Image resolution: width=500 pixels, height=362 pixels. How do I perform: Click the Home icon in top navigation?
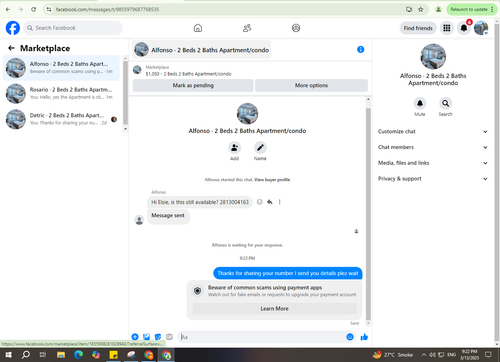click(x=198, y=28)
